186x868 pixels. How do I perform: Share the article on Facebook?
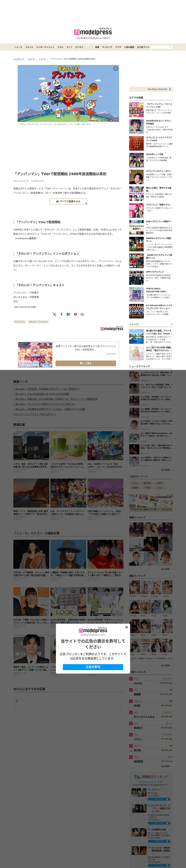pyautogui.click(x=61, y=314)
